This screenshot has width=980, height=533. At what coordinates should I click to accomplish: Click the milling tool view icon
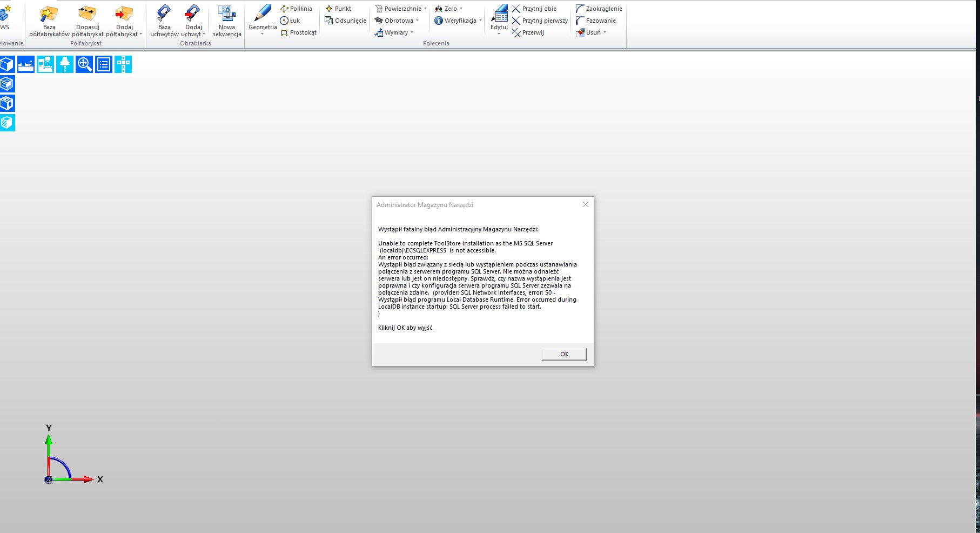65,64
